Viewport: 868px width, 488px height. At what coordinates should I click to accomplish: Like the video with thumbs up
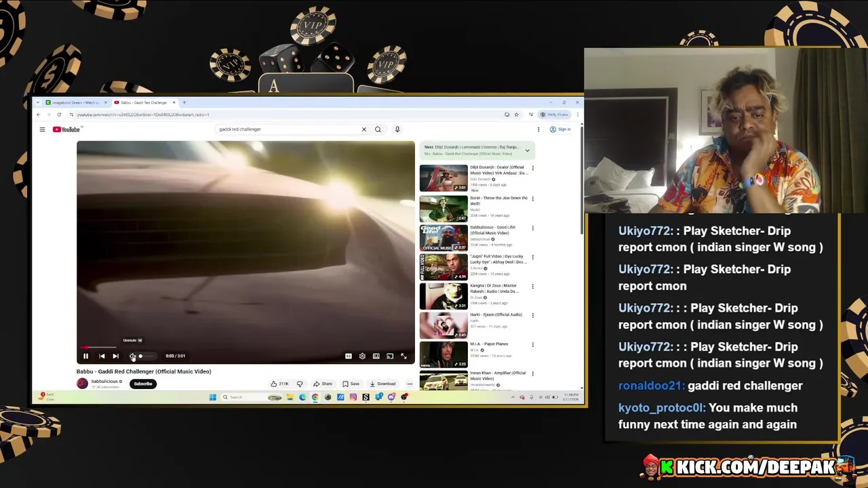tap(279, 384)
